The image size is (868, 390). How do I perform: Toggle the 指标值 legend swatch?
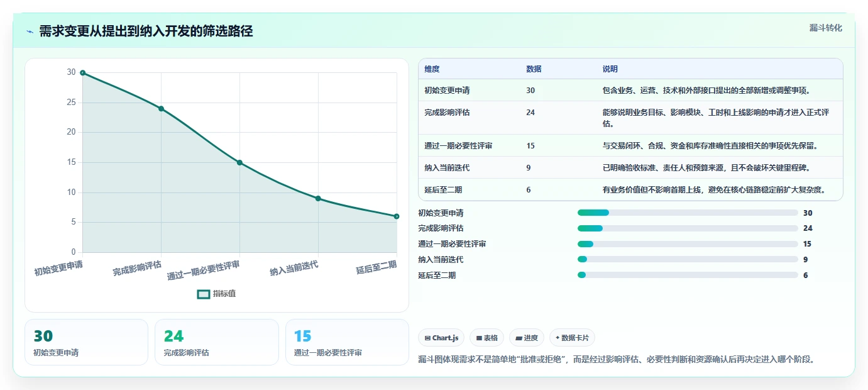tap(204, 294)
